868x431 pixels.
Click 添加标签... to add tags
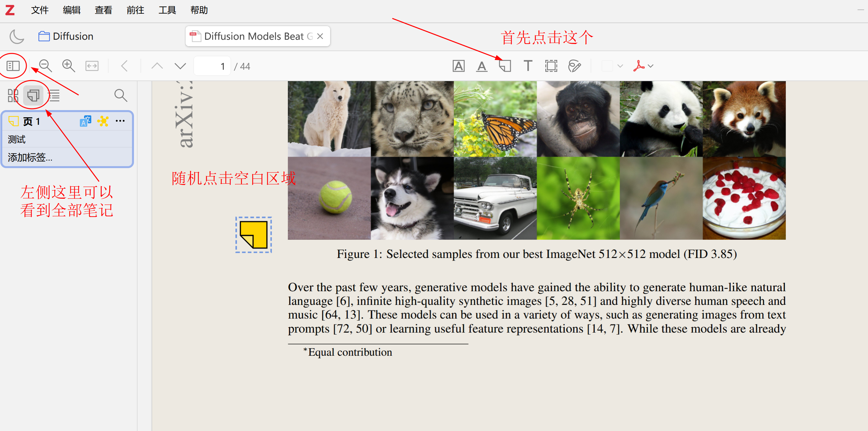tap(30, 157)
